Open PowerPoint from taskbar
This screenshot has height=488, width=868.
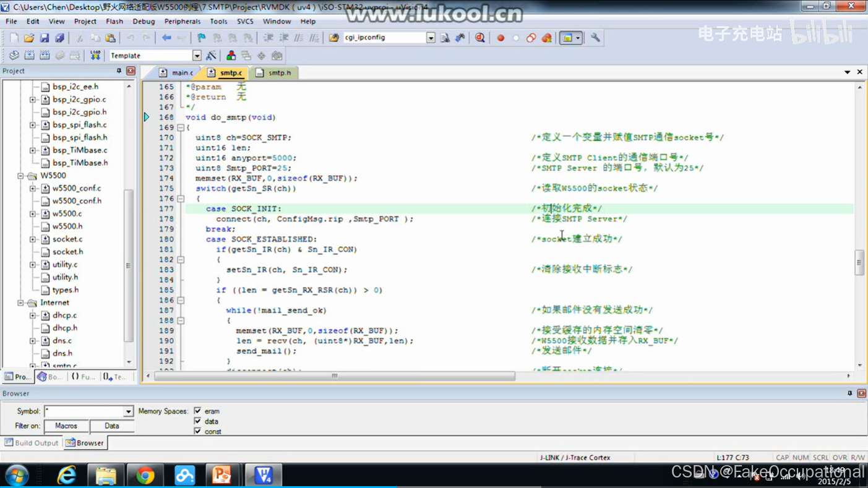[221, 475]
